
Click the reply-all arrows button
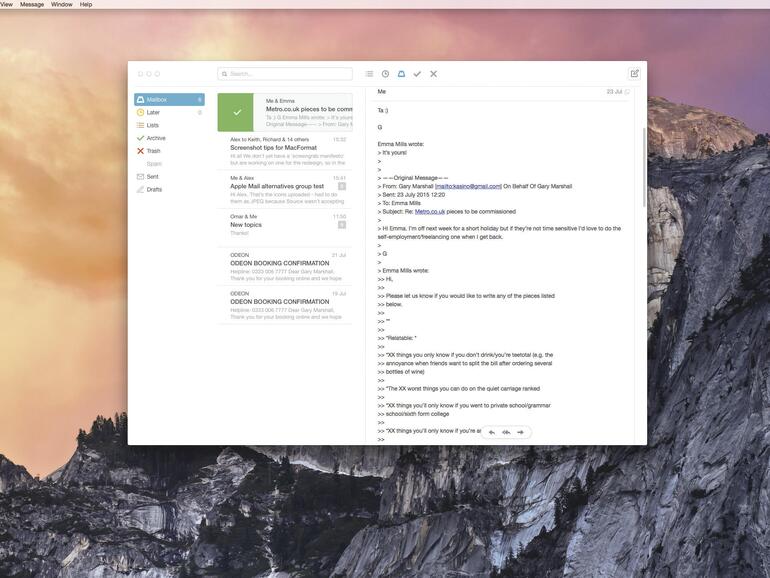pos(506,432)
